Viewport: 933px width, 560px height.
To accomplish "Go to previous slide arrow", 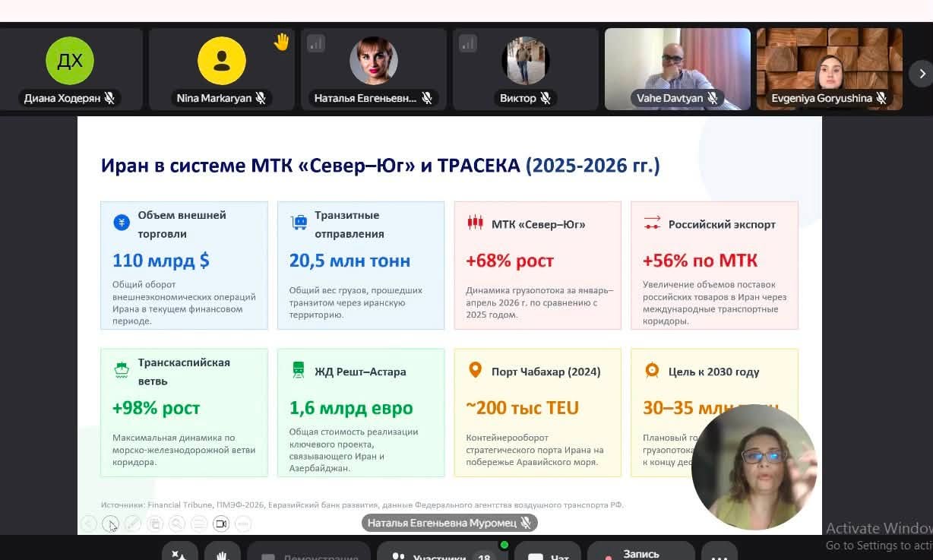I will coord(89,524).
